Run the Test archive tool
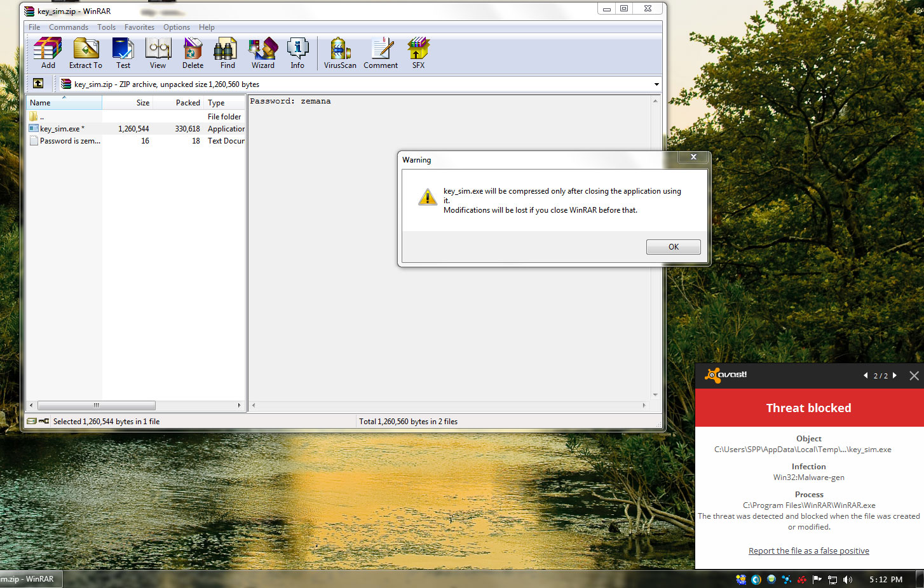Image resolution: width=924 pixels, height=588 pixels. click(123, 53)
